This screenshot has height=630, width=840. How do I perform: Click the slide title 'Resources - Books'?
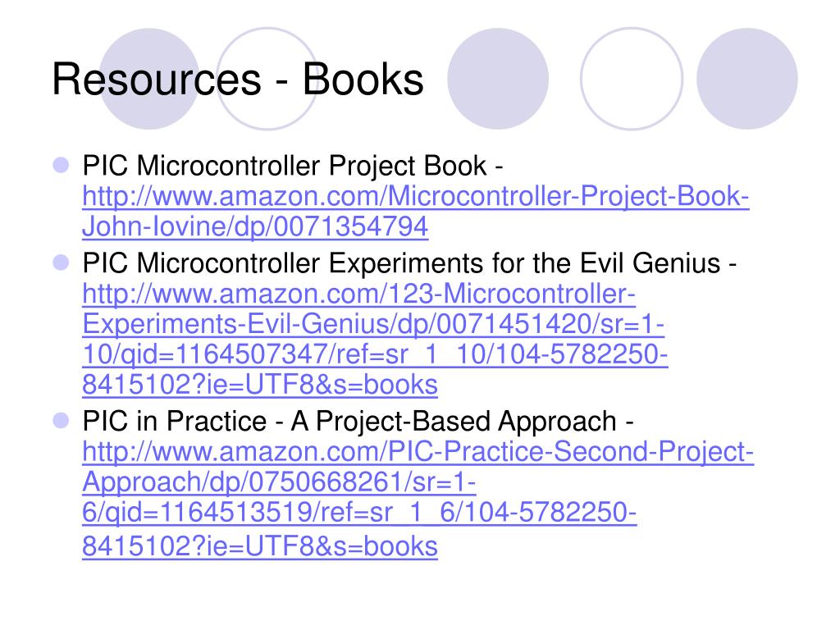click(238, 80)
